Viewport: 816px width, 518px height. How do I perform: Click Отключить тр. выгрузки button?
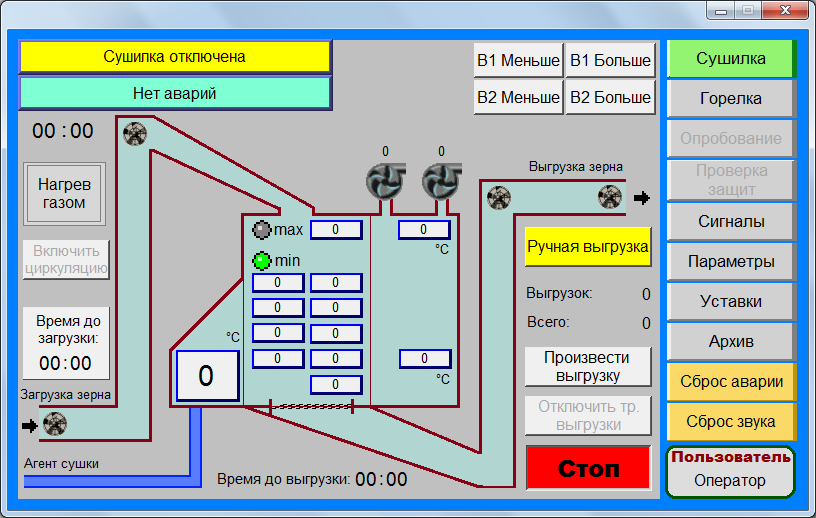[588, 415]
